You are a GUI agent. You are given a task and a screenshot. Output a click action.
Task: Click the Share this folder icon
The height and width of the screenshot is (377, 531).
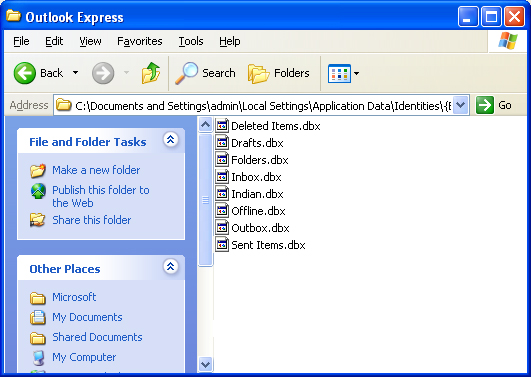[38, 220]
